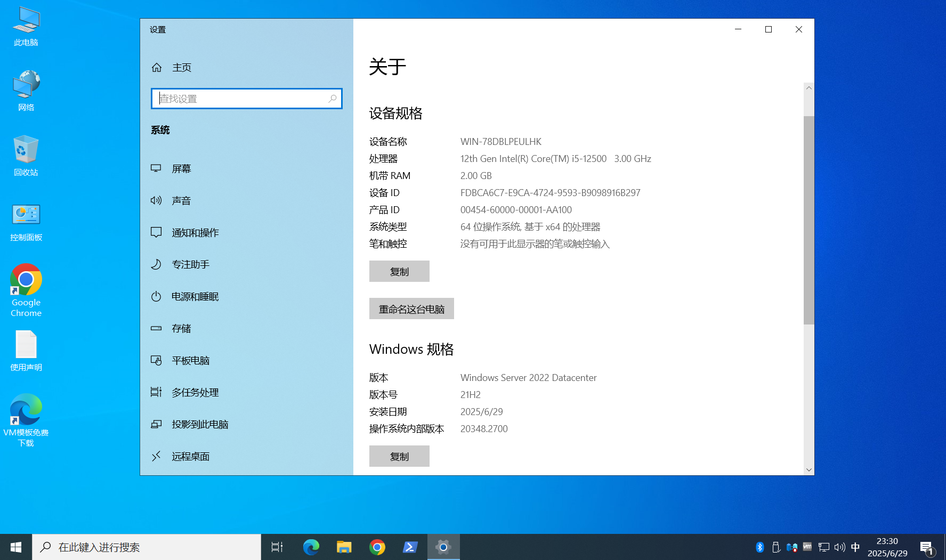Select Google Chrome desktop shortcut

(26, 290)
